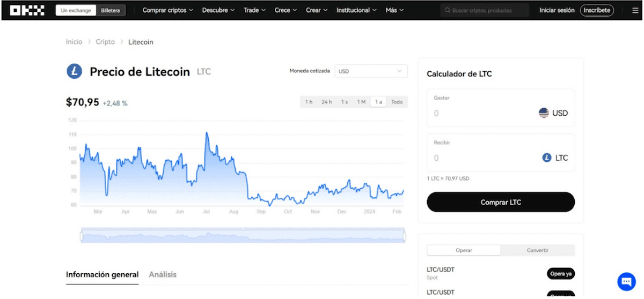The image size is (644, 299).
Task: Open the hamburger menu icon
Action: [635, 10]
